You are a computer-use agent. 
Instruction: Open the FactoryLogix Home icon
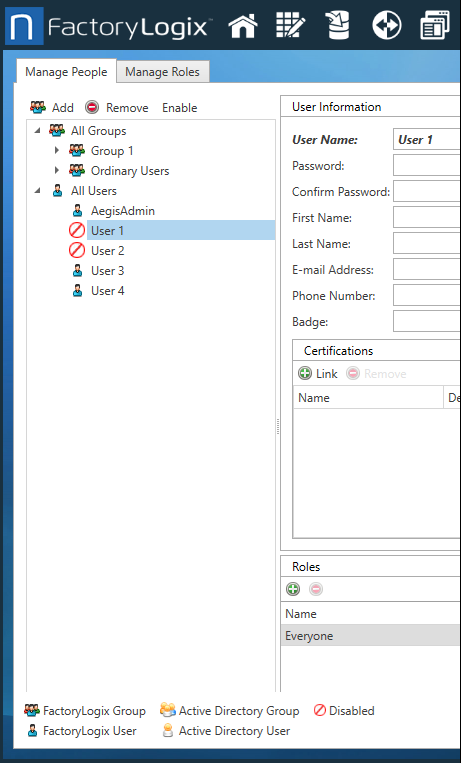click(243, 25)
